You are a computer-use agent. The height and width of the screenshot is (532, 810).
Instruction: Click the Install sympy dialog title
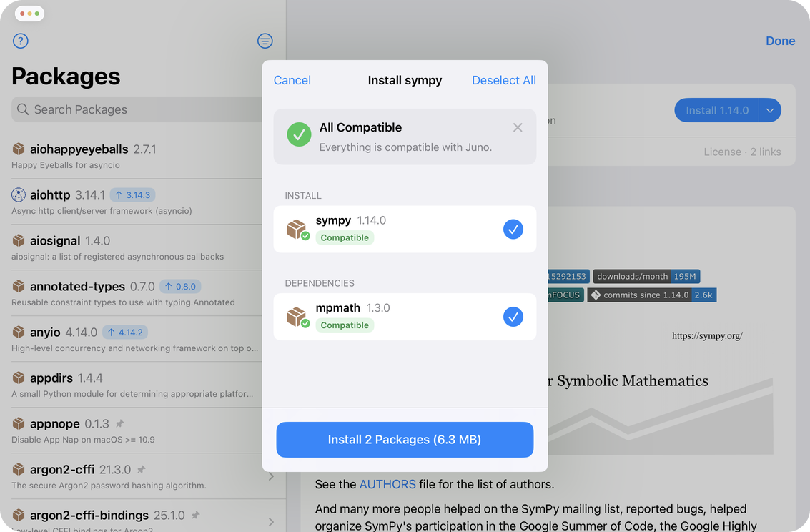tap(405, 80)
